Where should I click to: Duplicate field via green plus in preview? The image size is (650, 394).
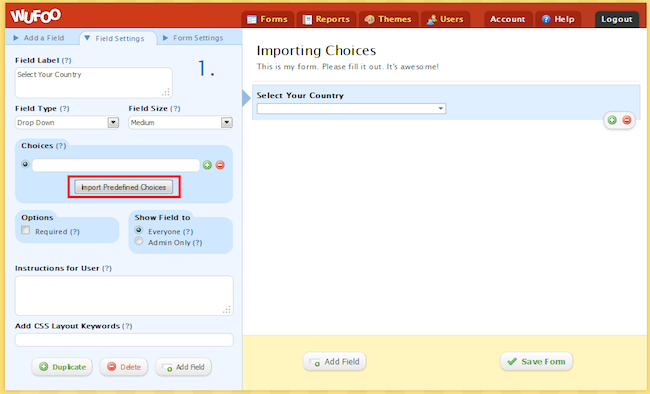point(612,120)
